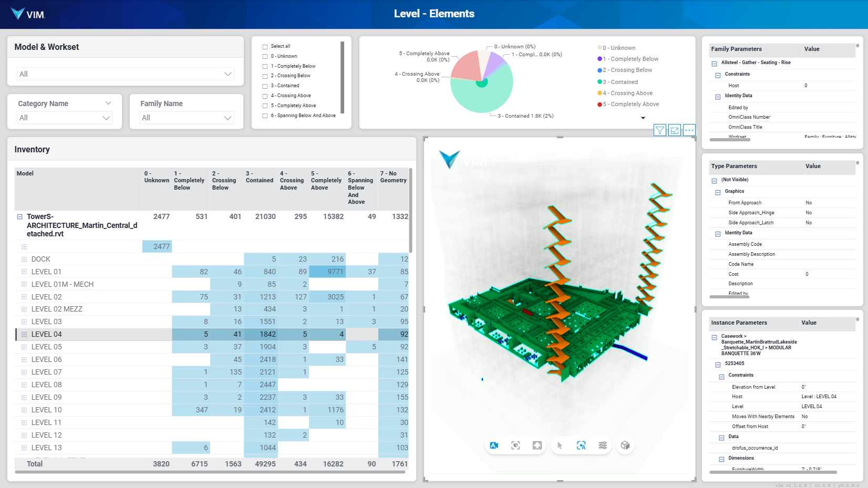The width and height of the screenshot is (868, 488).
Task: Open the Family Name 'All' dropdown
Action: pyautogui.click(x=187, y=118)
